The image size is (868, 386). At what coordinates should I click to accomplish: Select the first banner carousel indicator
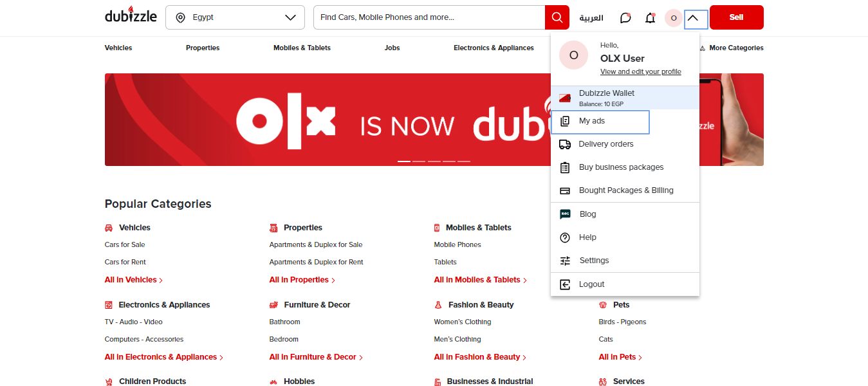(403, 161)
